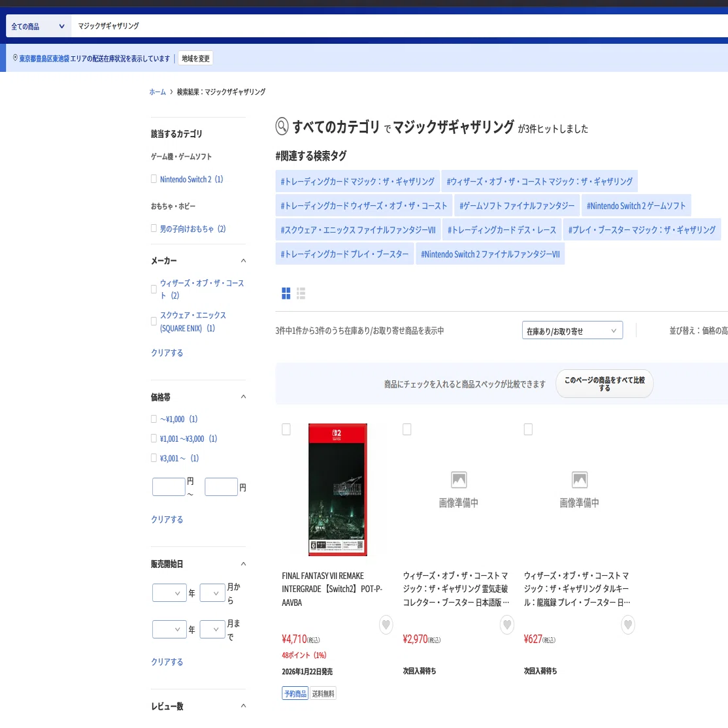Open the 並び替え sort option
The image size is (728, 728).
click(699, 331)
